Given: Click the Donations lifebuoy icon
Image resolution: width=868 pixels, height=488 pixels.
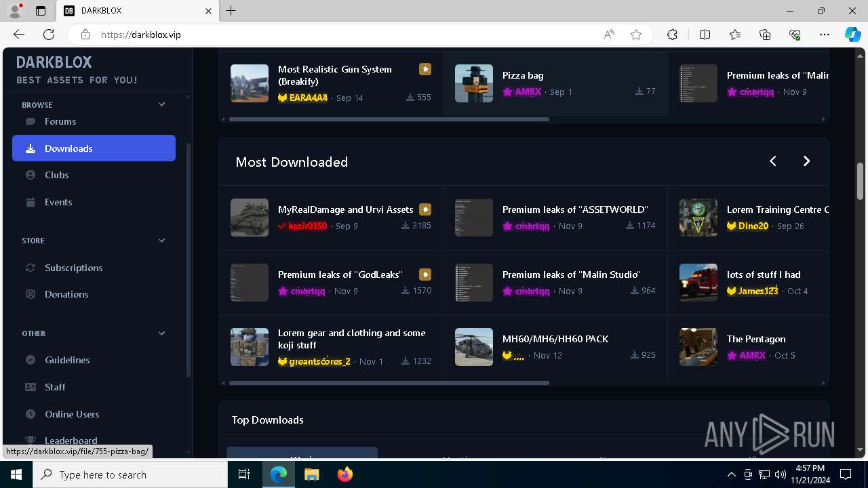Looking at the screenshot, I should [31, 294].
